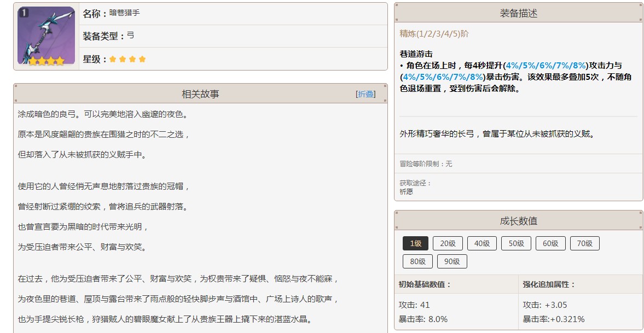Click the 精炼(1/2/3/4/5)阶 label
Image resolution: width=644 pixels, height=333 pixels.
(x=434, y=34)
